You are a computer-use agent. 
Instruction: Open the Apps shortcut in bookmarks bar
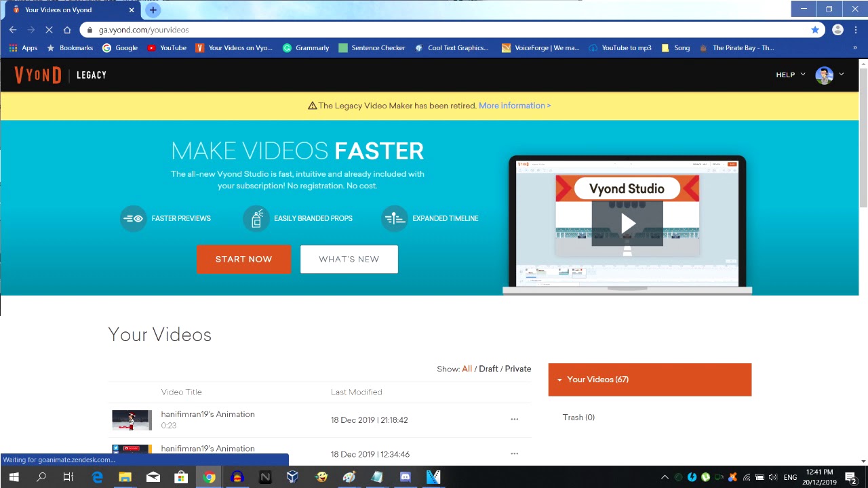(x=23, y=48)
